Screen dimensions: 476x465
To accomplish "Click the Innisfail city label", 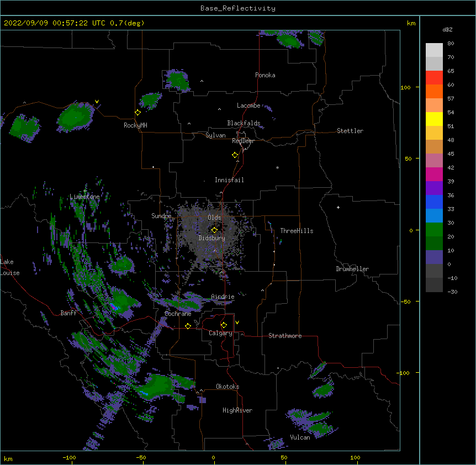I will [229, 180].
